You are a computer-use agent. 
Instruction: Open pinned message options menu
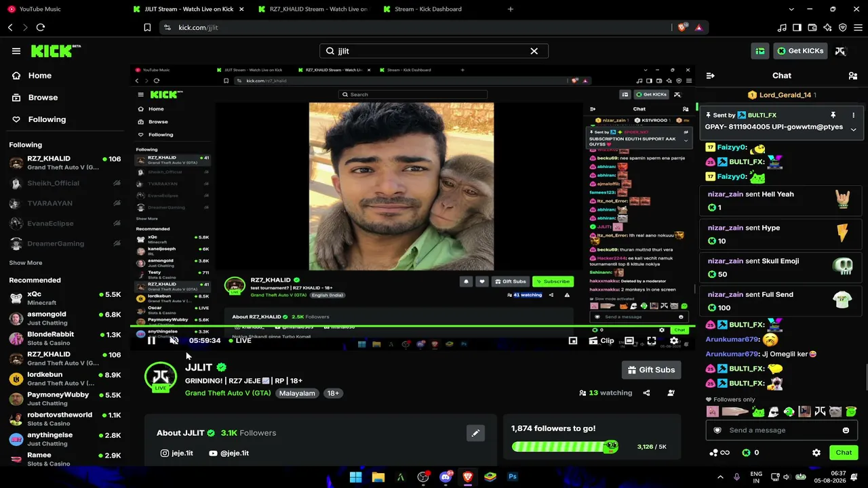point(853,115)
